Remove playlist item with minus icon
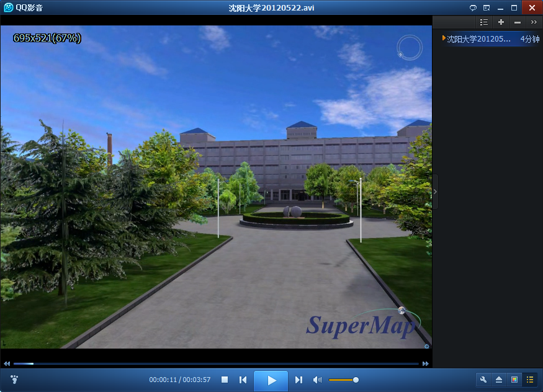Image resolution: width=543 pixels, height=392 pixels. tap(518, 22)
